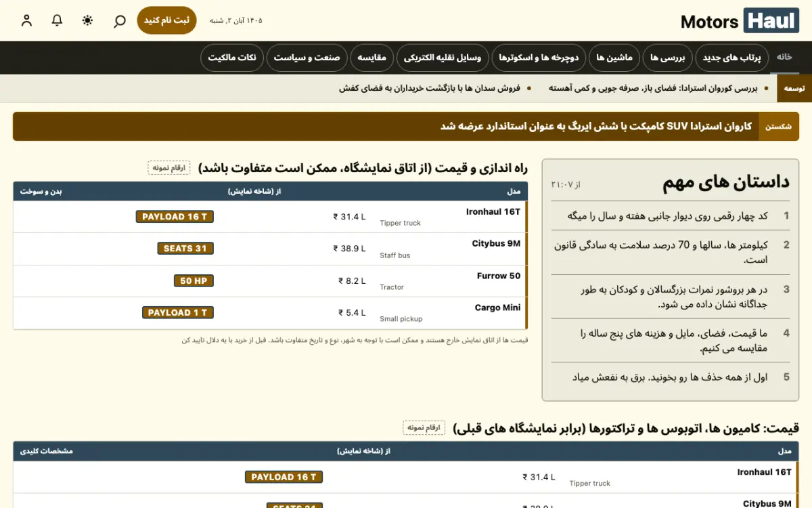Screen dimensions: 812x508
Task: Open نکات مالکیت nav item
Action: [x=232, y=58]
